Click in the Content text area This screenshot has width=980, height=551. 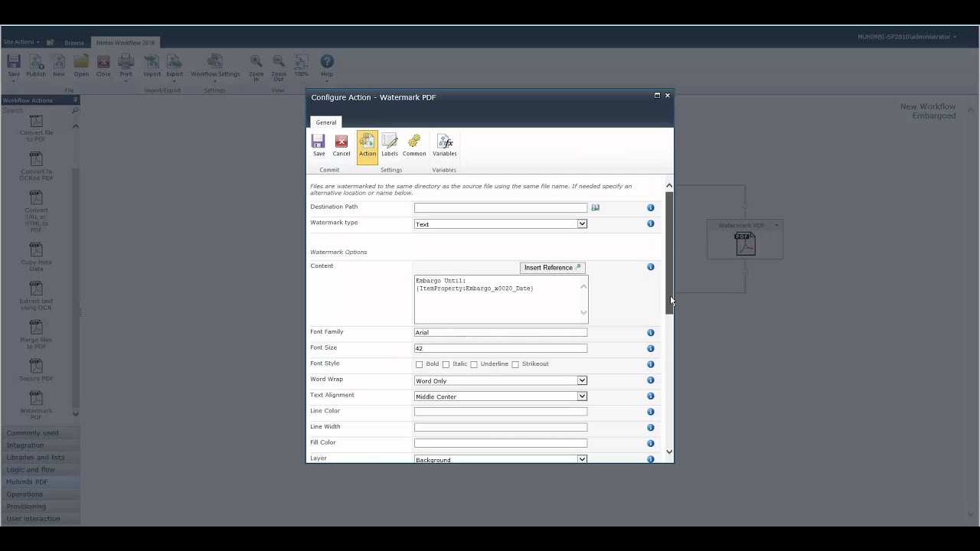coord(501,299)
